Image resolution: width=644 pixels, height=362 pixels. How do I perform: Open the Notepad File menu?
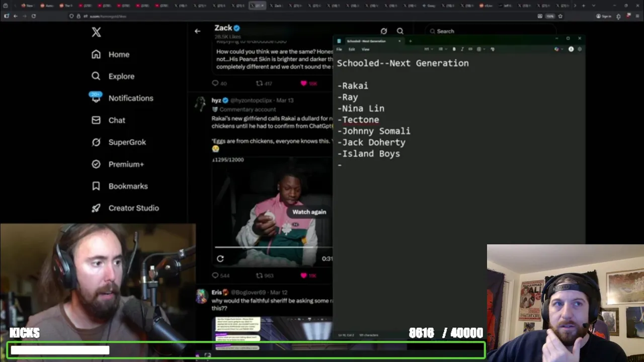(339, 49)
